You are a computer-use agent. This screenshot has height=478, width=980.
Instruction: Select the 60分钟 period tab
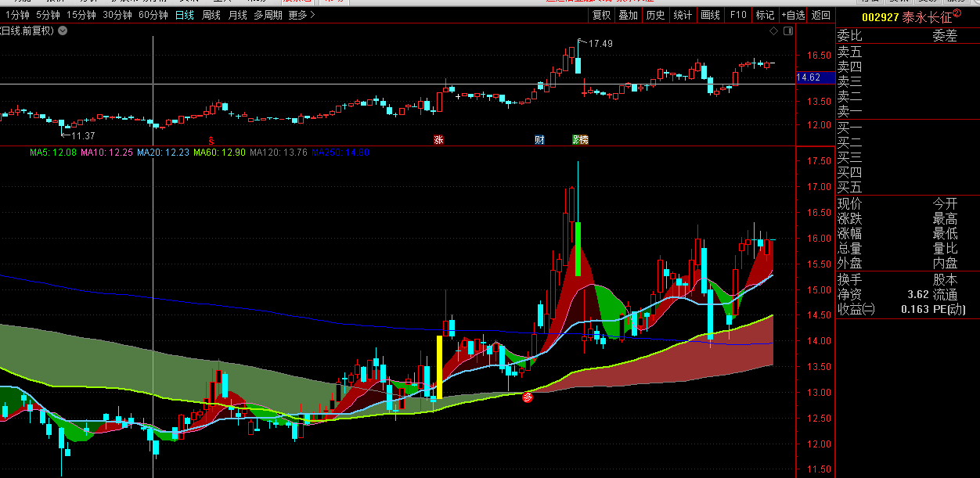153,15
